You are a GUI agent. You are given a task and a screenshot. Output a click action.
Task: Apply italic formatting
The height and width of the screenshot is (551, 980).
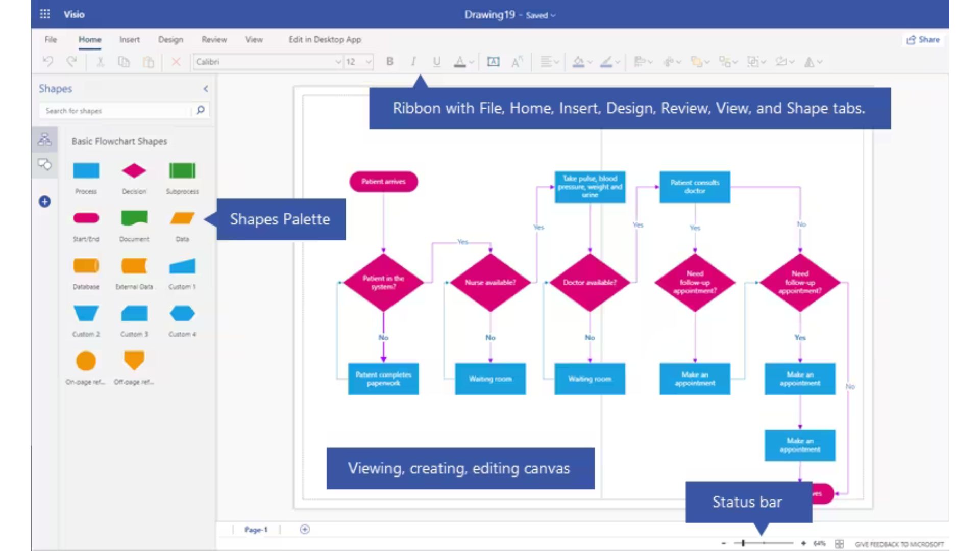(413, 61)
